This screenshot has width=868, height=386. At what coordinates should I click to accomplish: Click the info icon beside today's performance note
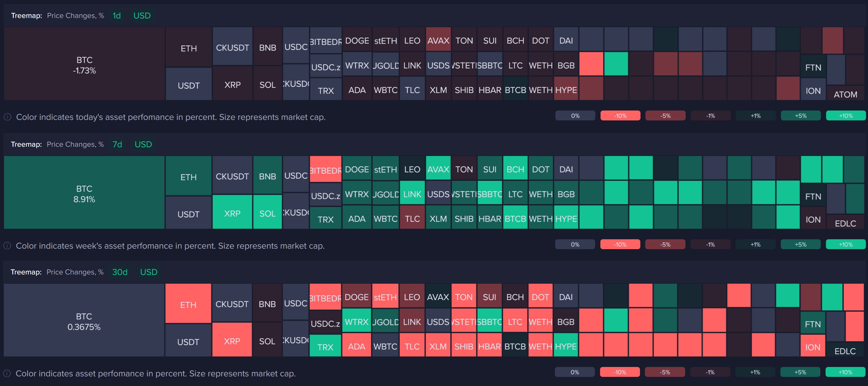pos(7,117)
